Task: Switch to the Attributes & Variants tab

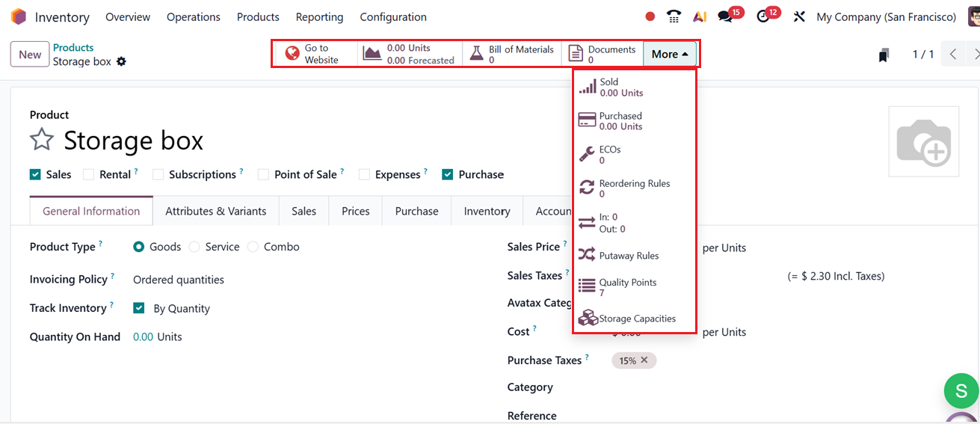Action: (215, 211)
